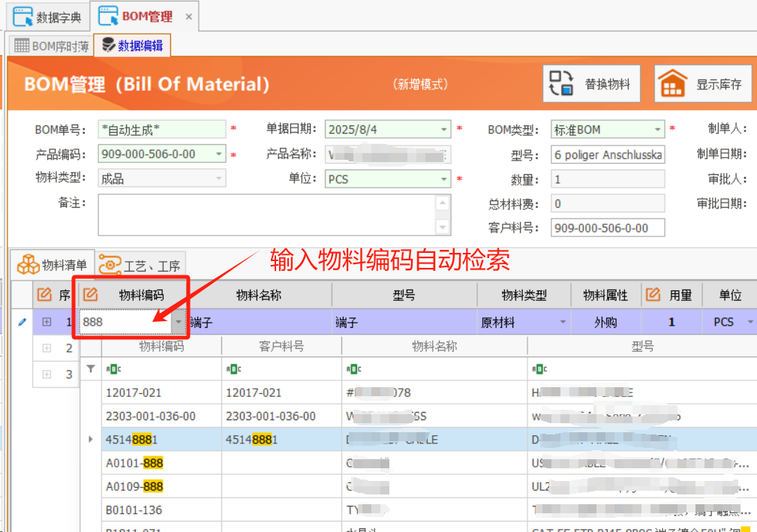Click the filter funnel icon in the lookup list
Image resolution: width=757 pixels, height=532 pixels.
(x=90, y=369)
